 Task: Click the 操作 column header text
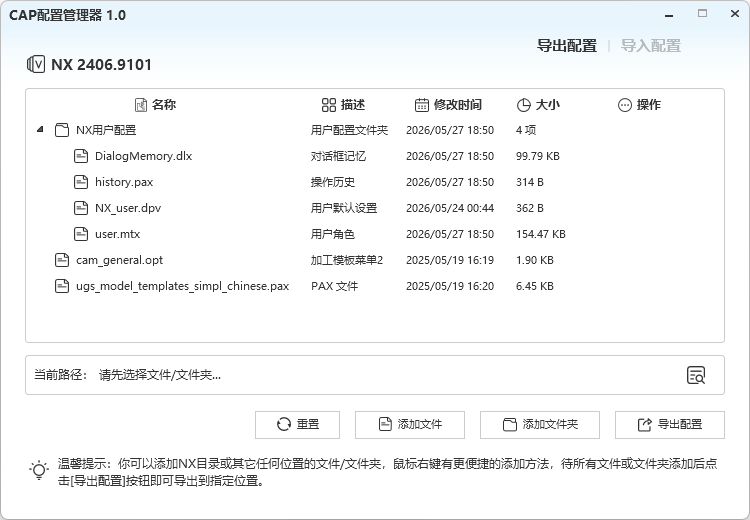(x=649, y=105)
